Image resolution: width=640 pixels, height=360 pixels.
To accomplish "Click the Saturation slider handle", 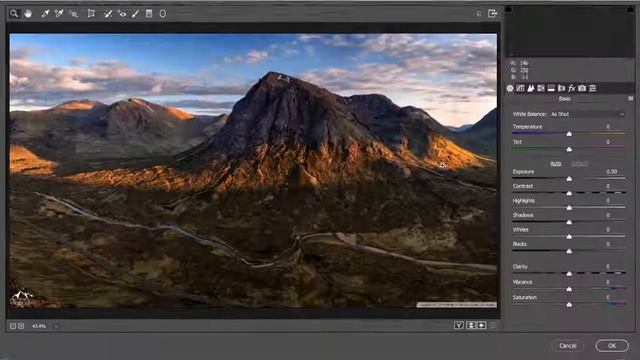I will click(x=569, y=304).
